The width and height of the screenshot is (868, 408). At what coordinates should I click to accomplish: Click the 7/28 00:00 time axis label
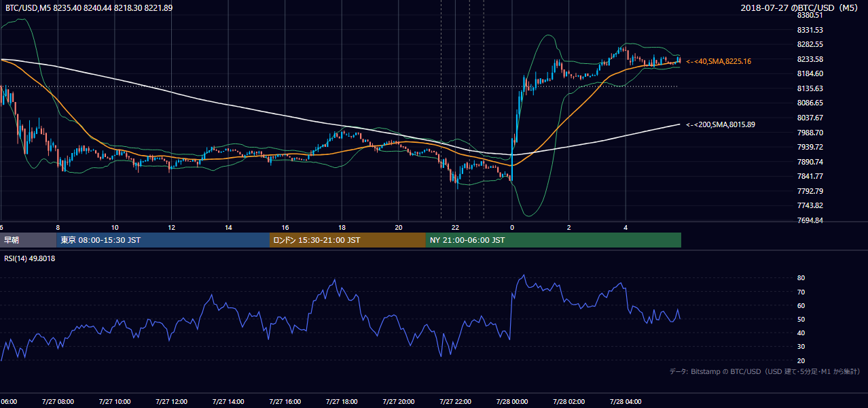(x=511, y=402)
